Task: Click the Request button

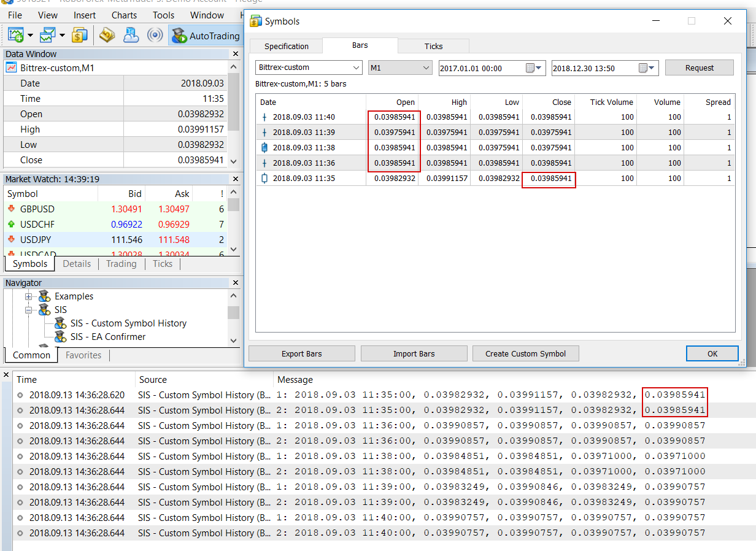Action: 700,67
